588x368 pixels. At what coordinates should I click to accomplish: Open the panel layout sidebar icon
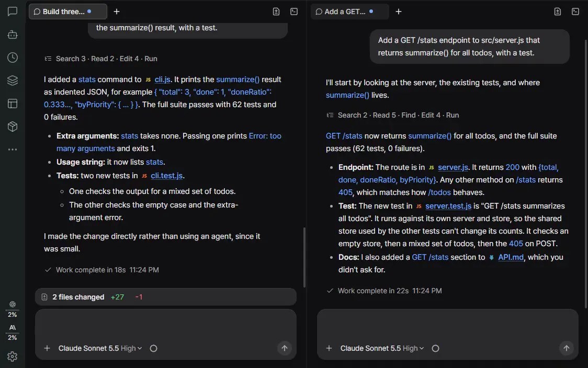[13, 103]
